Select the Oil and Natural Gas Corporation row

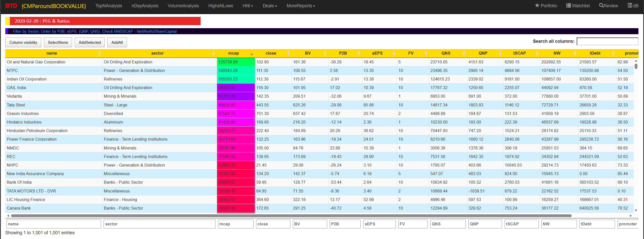pyautogui.click(x=319, y=62)
